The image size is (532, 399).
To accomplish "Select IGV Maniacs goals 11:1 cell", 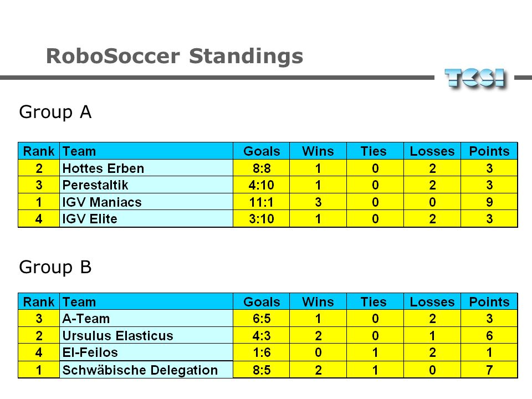I will (261, 202).
